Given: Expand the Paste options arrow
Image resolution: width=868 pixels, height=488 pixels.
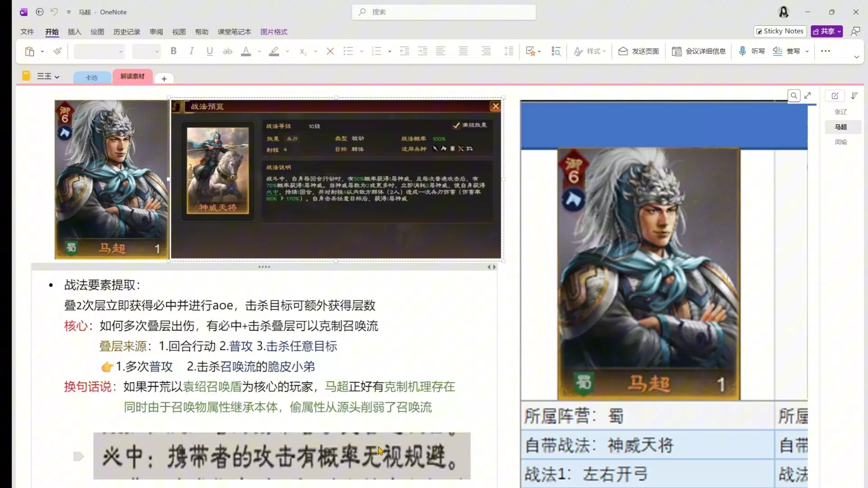Looking at the screenshot, I should point(42,52).
